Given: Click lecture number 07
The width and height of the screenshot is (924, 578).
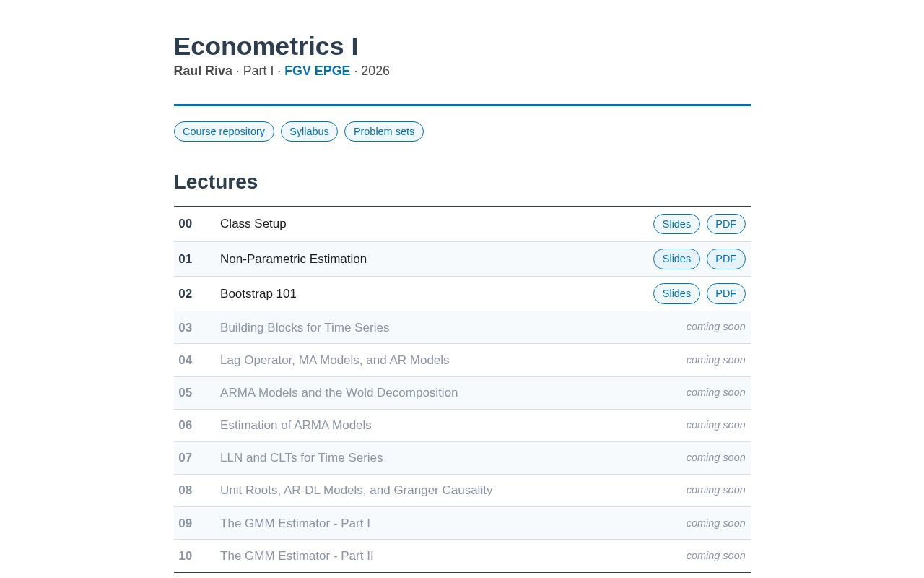Looking at the screenshot, I should click(x=186, y=458).
